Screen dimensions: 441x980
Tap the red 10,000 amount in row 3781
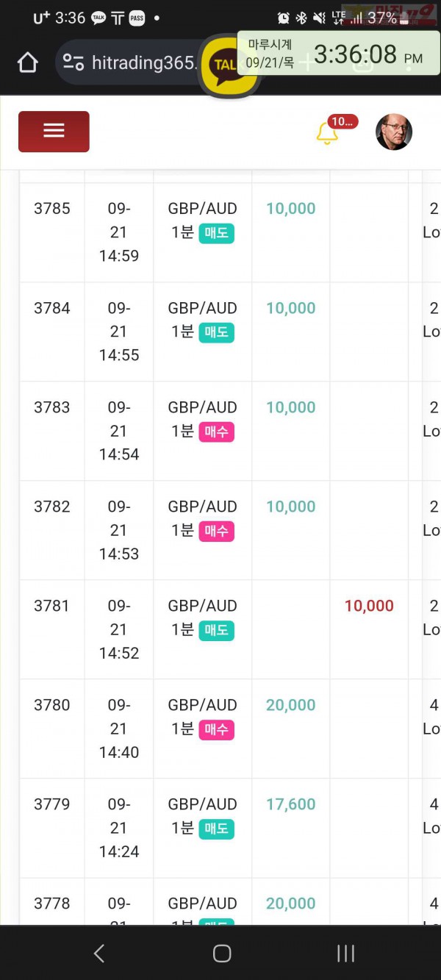[x=369, y=606]
